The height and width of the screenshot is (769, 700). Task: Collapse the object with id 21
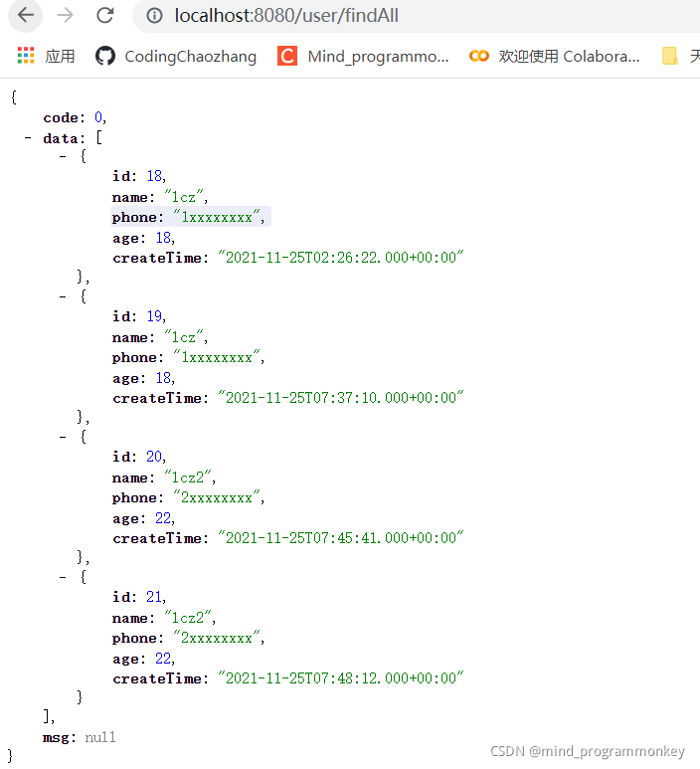click(63, 577)
